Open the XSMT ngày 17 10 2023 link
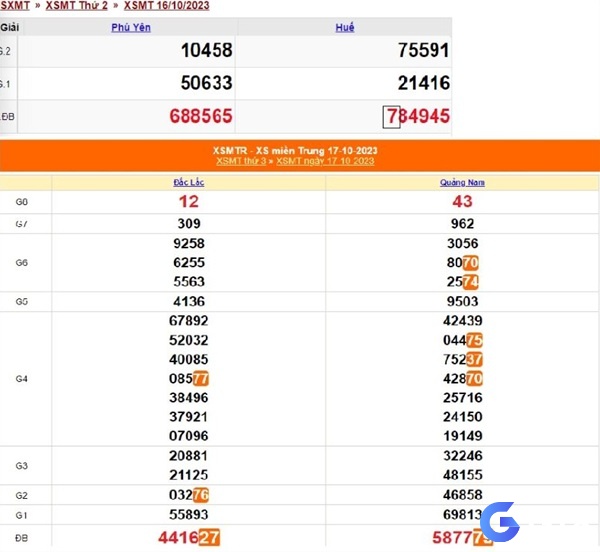 pos(325,161)
